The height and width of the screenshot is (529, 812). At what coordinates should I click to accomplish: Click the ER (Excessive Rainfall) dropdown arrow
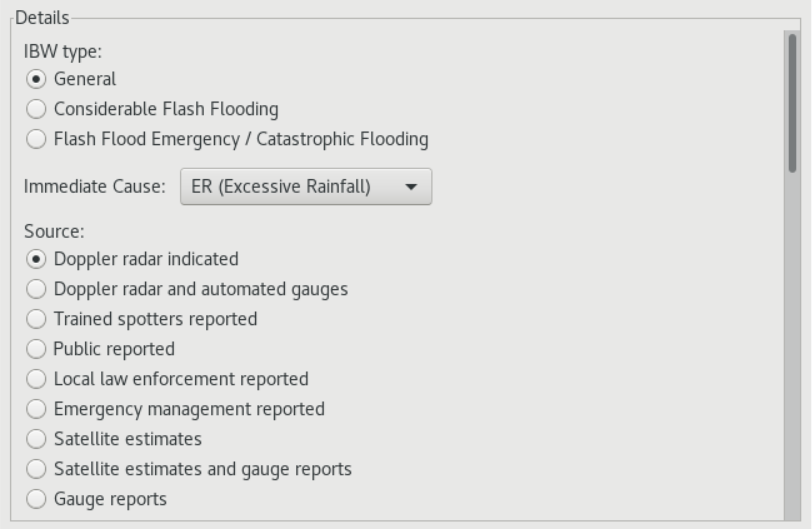coord(412,187)
